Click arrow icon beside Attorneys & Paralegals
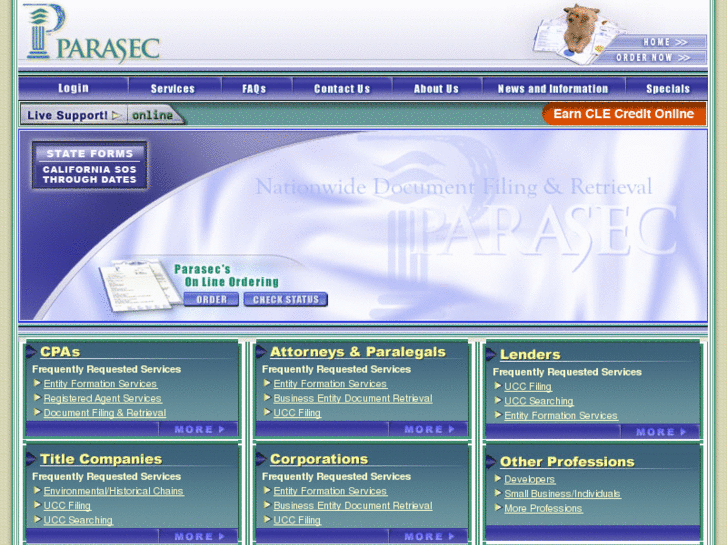 (261, 352)
